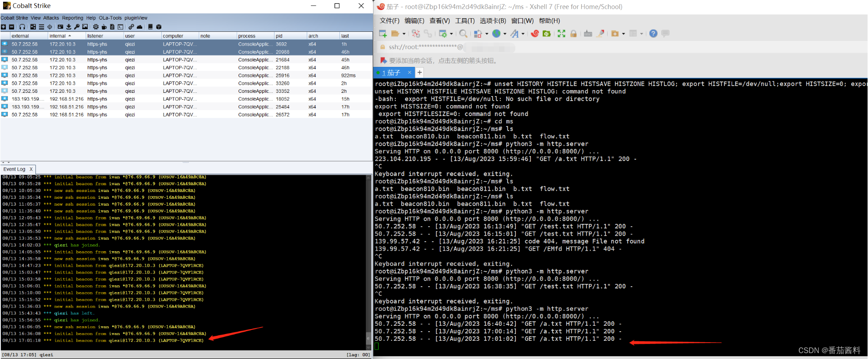Open the Reporting menu
The image size is (868, 359).
[x=73, y=18]
